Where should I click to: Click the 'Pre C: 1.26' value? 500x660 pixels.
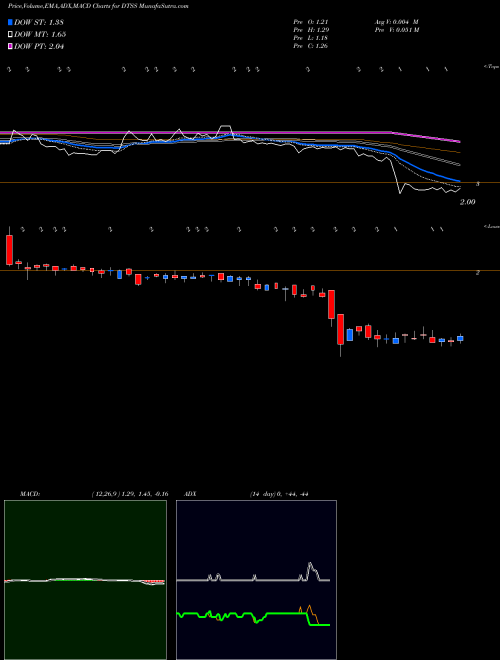click(311, 45)
